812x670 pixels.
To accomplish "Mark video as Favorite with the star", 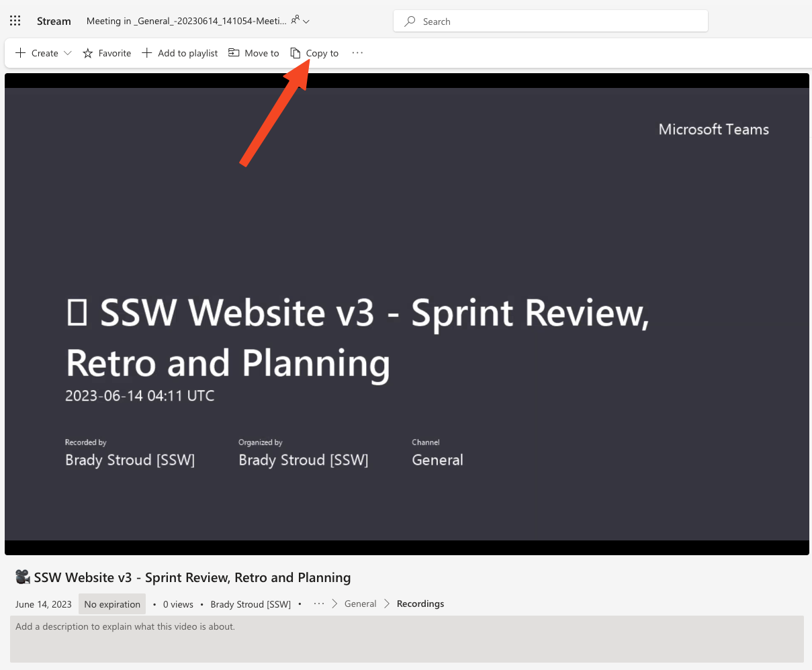I will click(107, 53).
